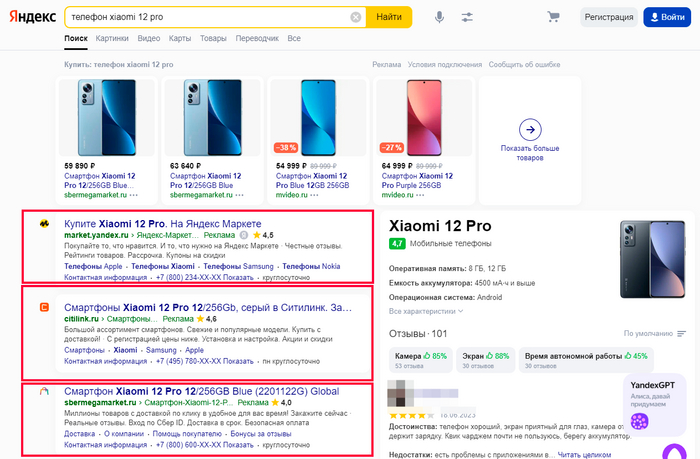Image resolution: width=700 pixels, height=459 pixels.
Task: Click the market.yandex.ru green domain link
Action: (x=96, y=235)
